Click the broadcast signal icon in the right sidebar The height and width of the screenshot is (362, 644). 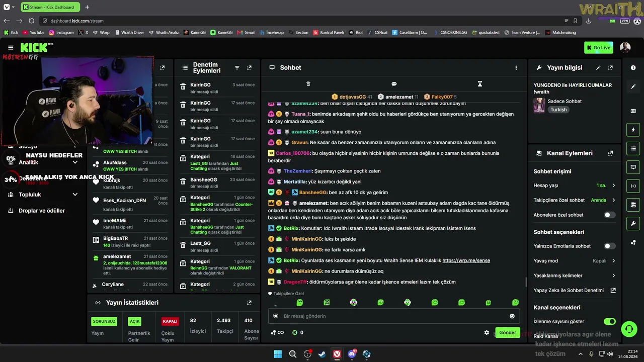tap(633, 186)
